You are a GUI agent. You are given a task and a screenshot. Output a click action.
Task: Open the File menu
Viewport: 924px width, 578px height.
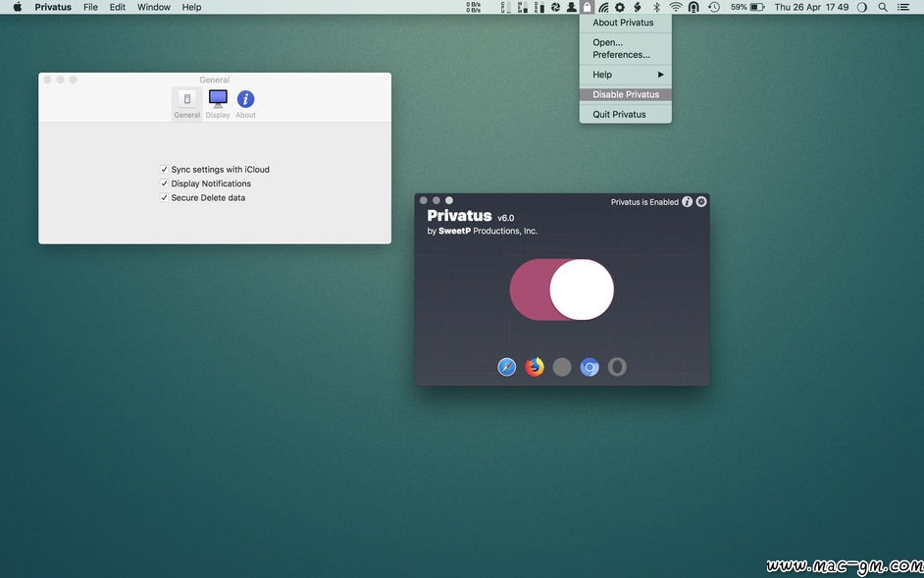91,7
